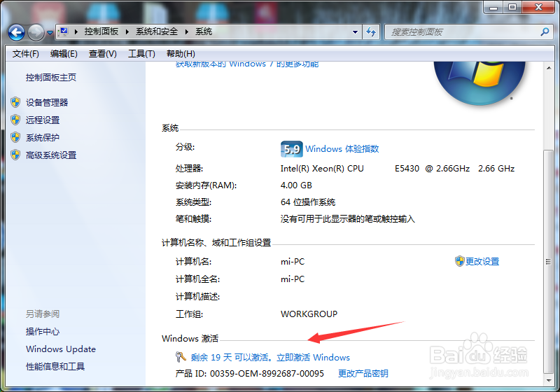This screenshot has width=560, height=392.
Task: Open the 编辑(E) menu
Action: point(64,54)
